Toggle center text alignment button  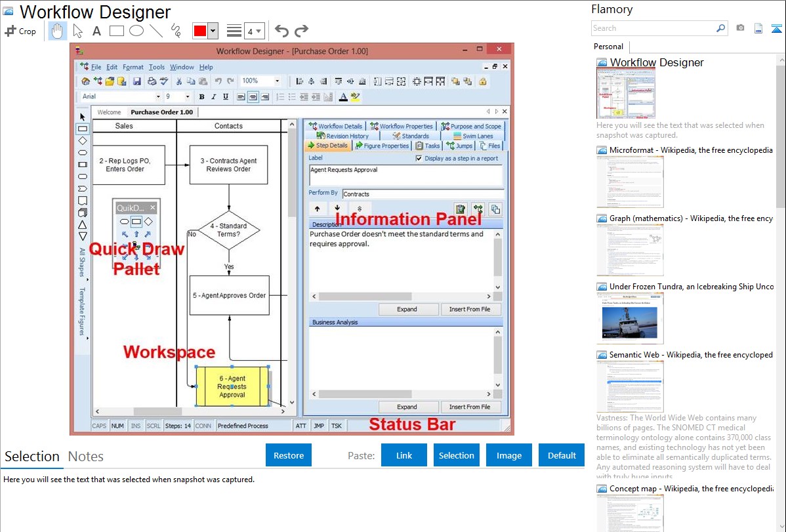pos(253,97)
